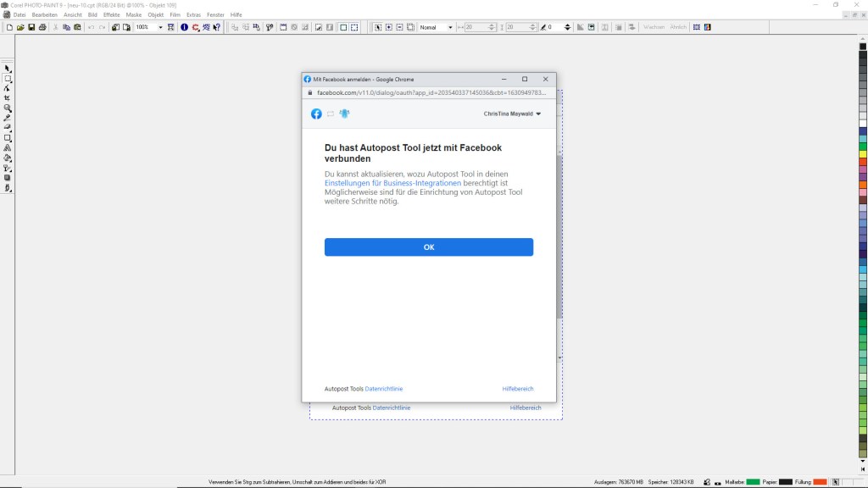Screen dimensions: 868x488
Task: Click the Facebook dialog URL address bar
Action: point(432,92)
